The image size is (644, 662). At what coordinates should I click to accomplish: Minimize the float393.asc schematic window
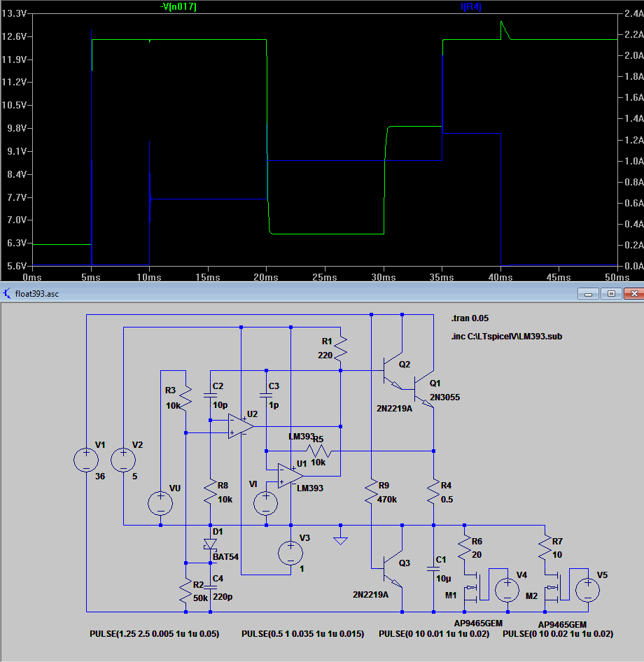(x=588, y=294)
